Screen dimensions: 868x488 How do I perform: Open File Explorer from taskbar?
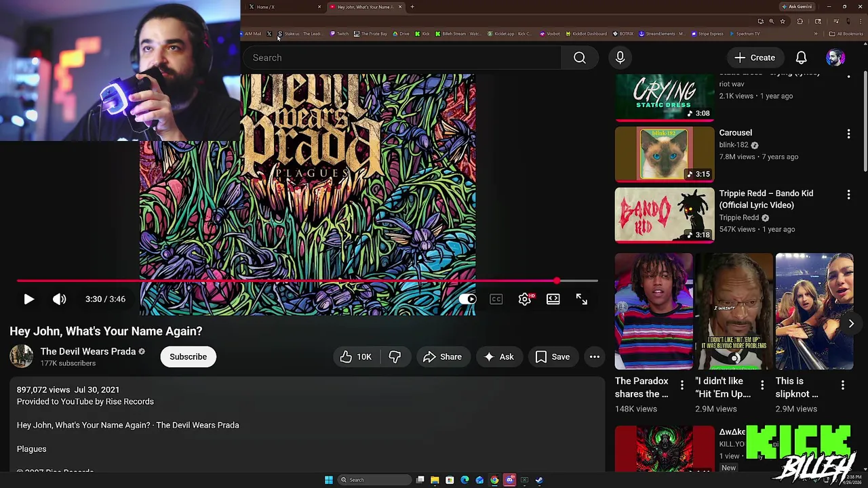click(435, 480)
